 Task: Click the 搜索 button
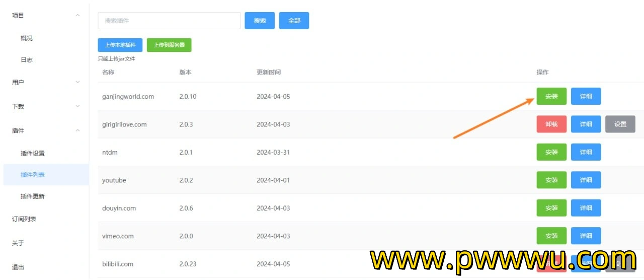(x=260, y=21)
